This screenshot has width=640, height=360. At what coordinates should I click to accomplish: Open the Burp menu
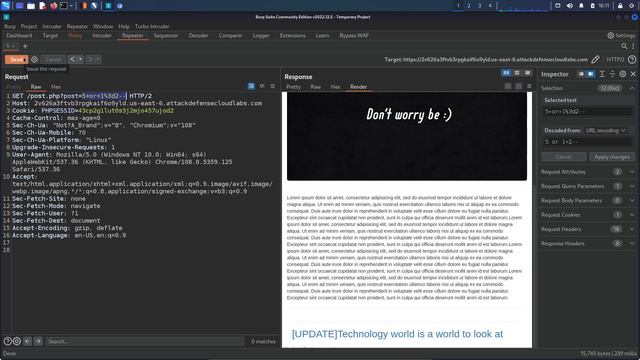[x=10, y=27]
